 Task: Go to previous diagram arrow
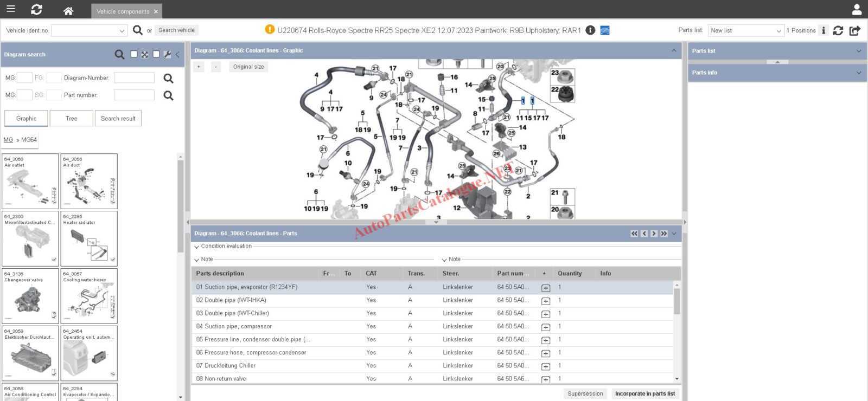tap(644, 234)
